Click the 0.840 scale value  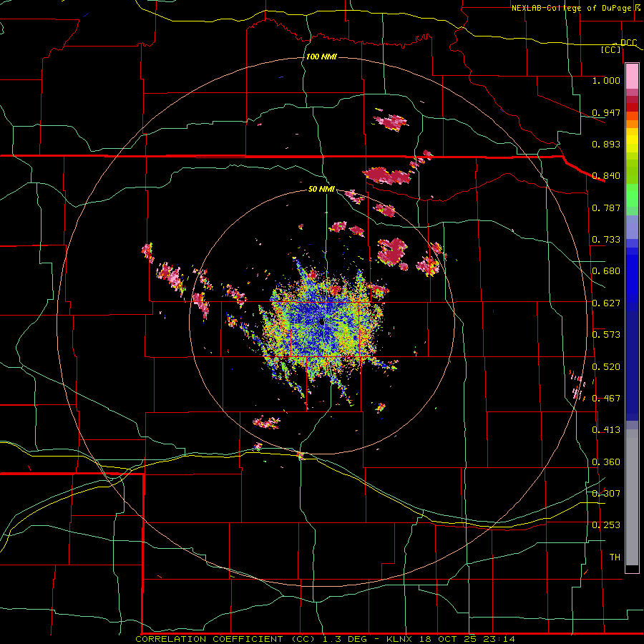tap(606, 176)
